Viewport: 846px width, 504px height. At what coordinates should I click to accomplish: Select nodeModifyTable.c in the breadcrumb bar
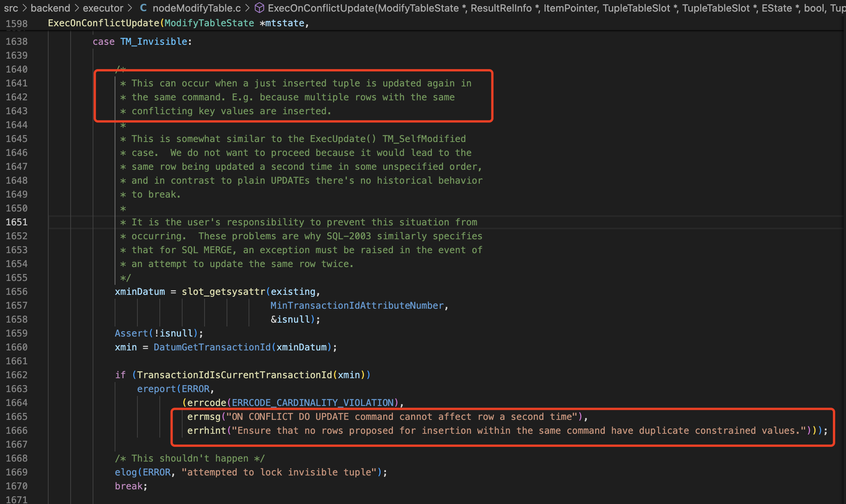197,8
